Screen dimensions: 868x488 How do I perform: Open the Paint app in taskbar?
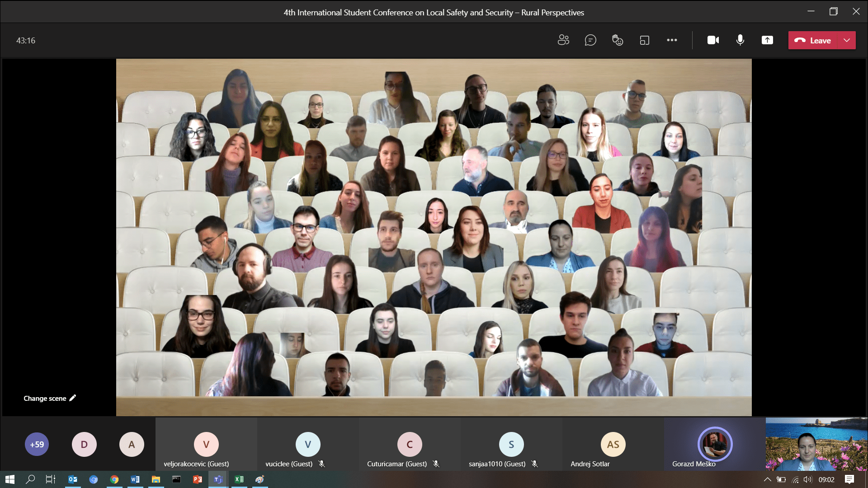(260, 479)
